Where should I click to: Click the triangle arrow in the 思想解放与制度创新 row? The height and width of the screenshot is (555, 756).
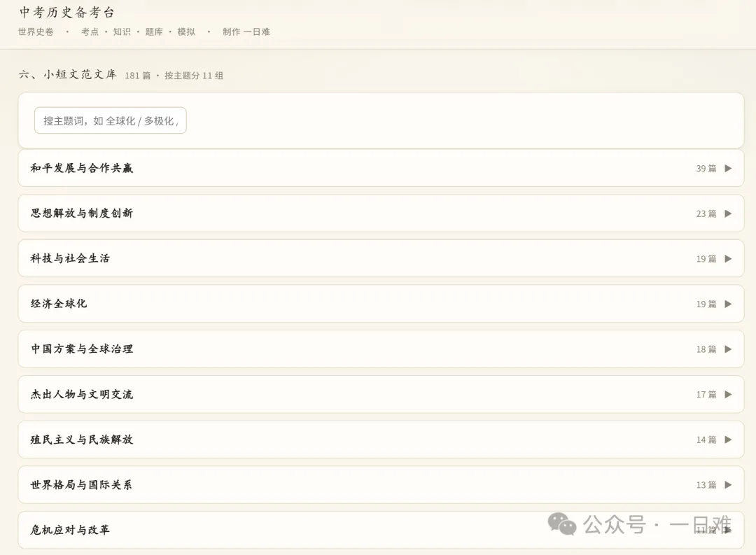pyautogui.click(x=728, y=213)
